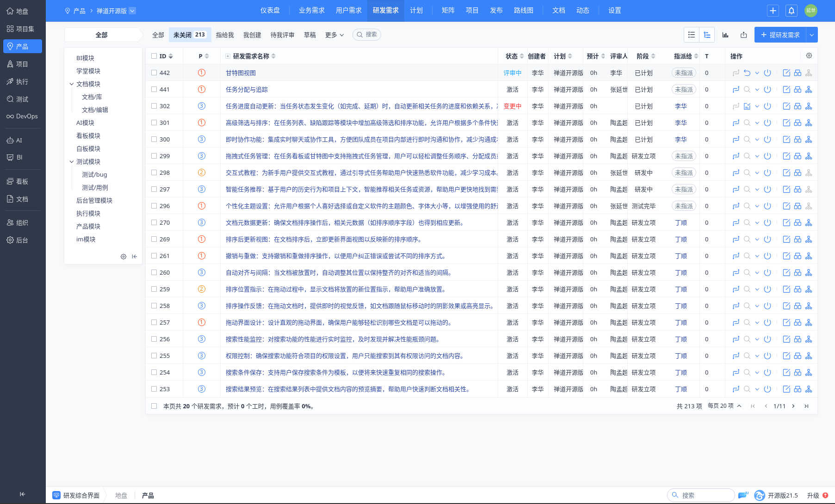This screenshot has width=835, height=504.
Task: Subdivide story 441 via the subdivide icon
Action: [809, 89]
